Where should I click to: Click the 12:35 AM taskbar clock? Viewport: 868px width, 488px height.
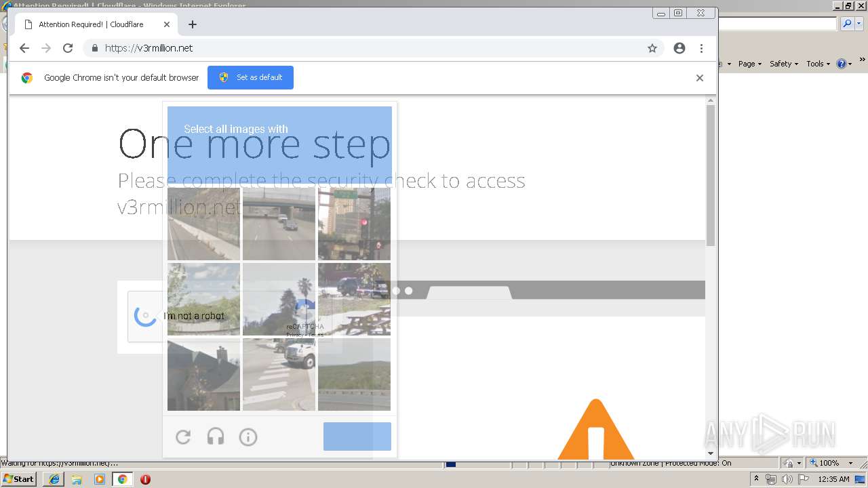point(833,479)
